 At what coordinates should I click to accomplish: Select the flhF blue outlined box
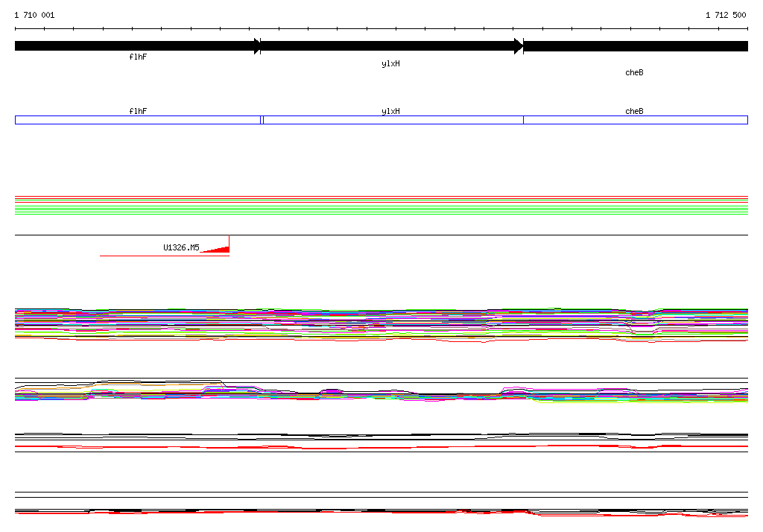click(x=138, y=120)
